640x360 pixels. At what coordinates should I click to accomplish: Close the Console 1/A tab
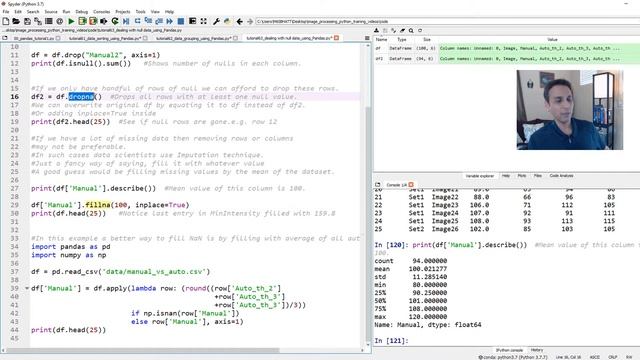(x=411, y=185)
